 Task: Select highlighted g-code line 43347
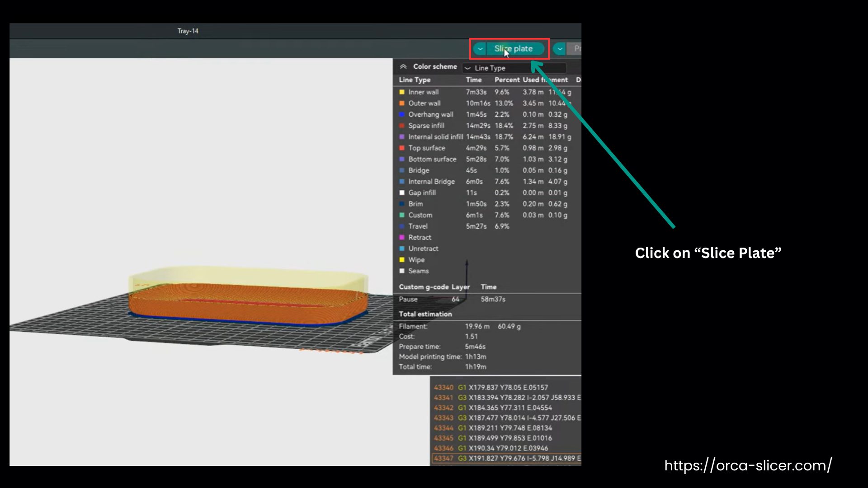pyautogui.click(x=507, y=458)
